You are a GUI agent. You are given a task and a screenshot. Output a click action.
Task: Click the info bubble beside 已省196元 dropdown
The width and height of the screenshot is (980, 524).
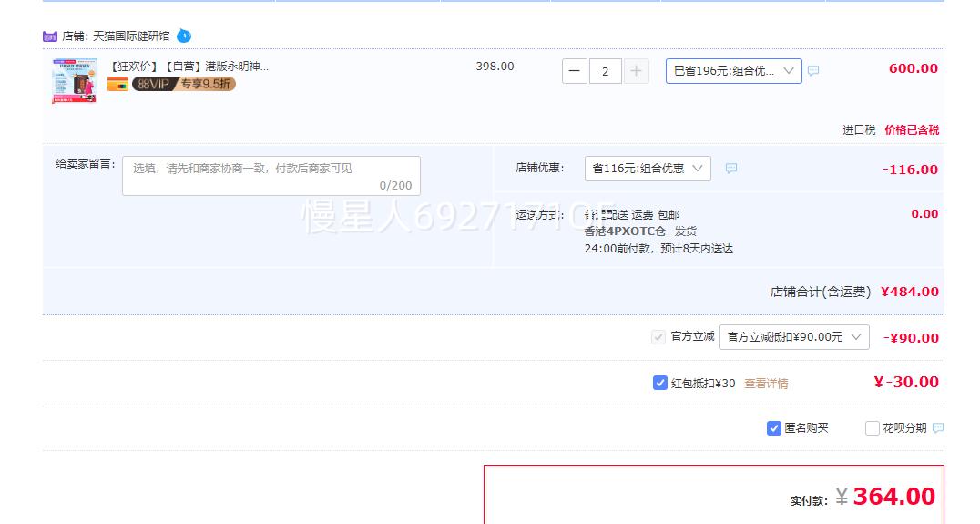(813, 71)
